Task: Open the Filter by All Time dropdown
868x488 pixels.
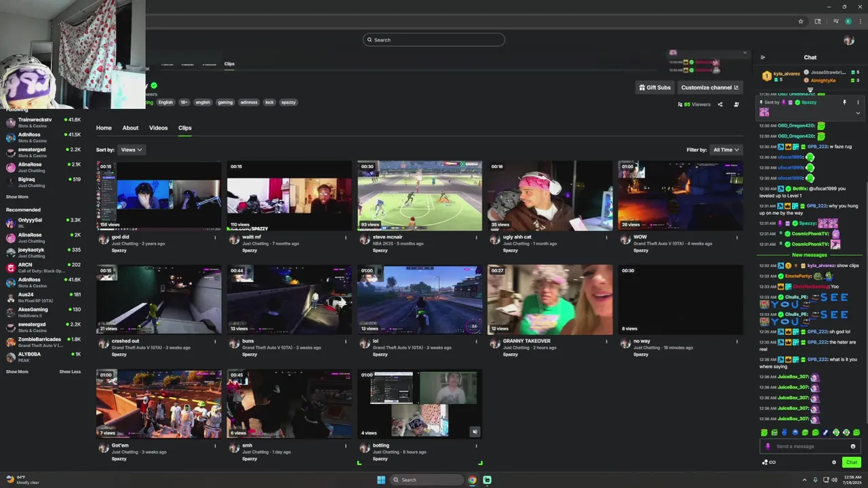Action: pyautogui.click(x=726, y=150)
